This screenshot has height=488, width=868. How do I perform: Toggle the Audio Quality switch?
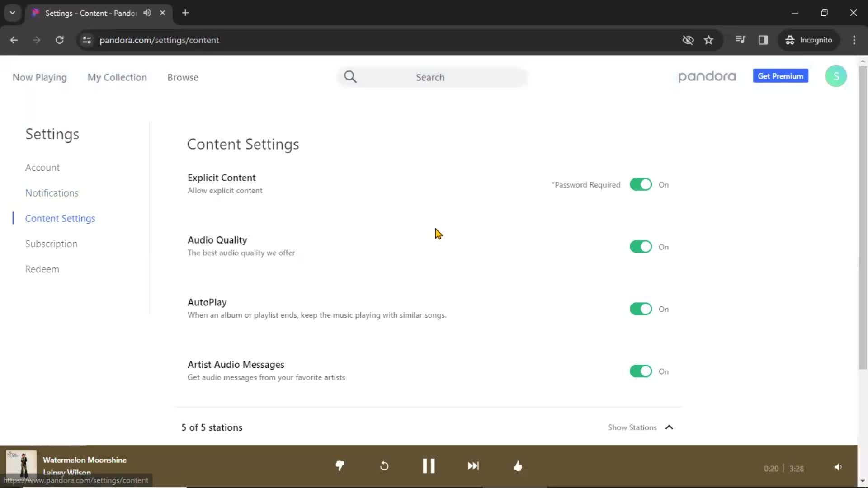click(x=641, y=247)
